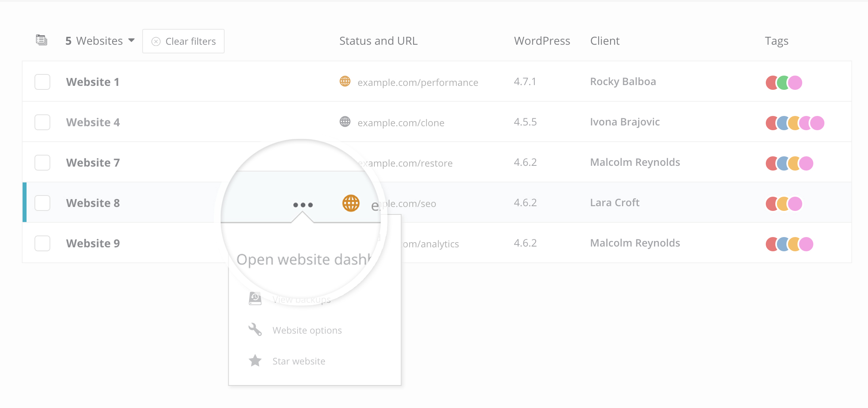Image resolution: width=868 pixels, height=408 pixels.
Task: Click the orange globe status icon for Website 1
Action: (345, 82)
